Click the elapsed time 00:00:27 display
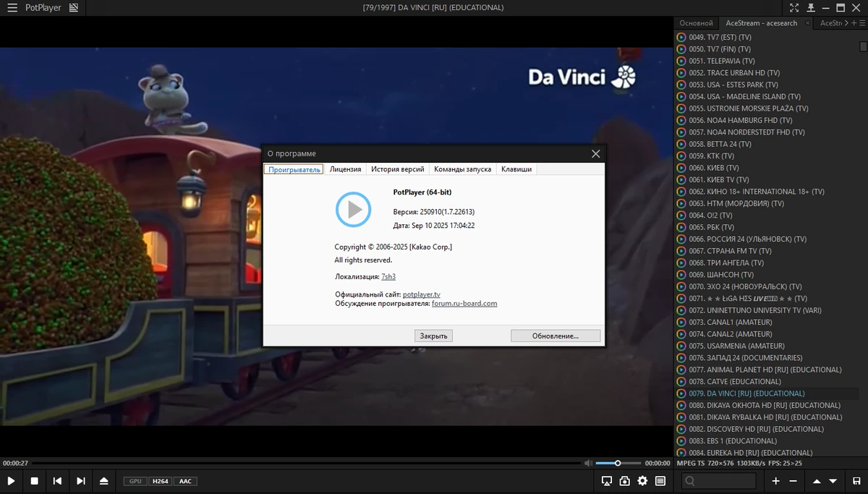Image resolution: width=868 pixels, height=494 pixels. point(15,463)
